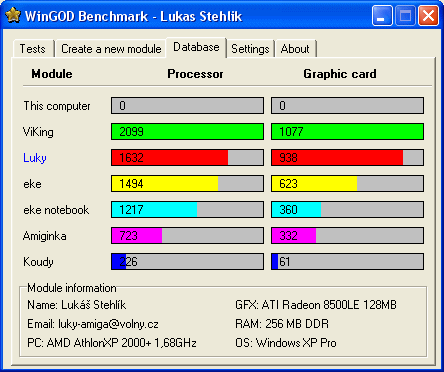Click the Name: Lukáš Stehlík text
Viewport: 444px width, 372px height.
coord(77,305)
